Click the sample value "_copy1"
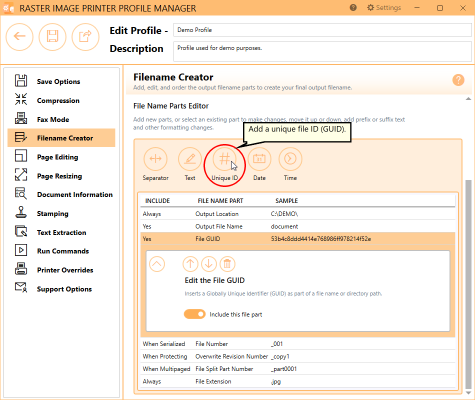The image size is (475, 400). (x=280, y=357)
